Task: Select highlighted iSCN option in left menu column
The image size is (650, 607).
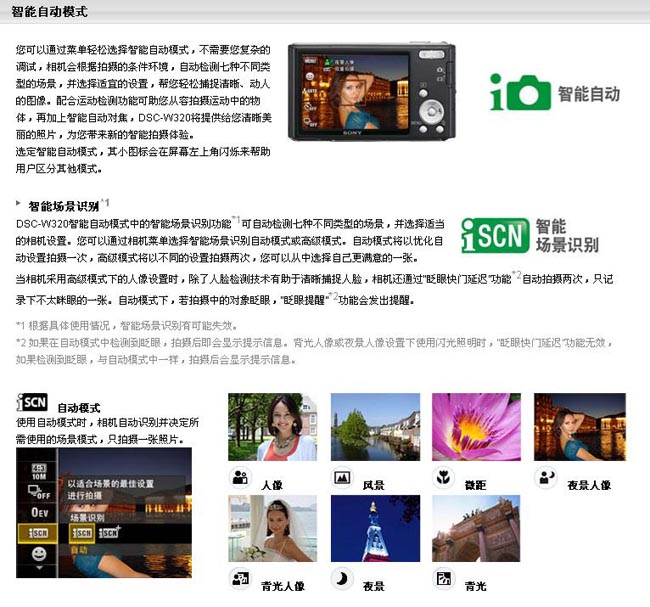Action: pyautogui.click(x=39, y=533)
